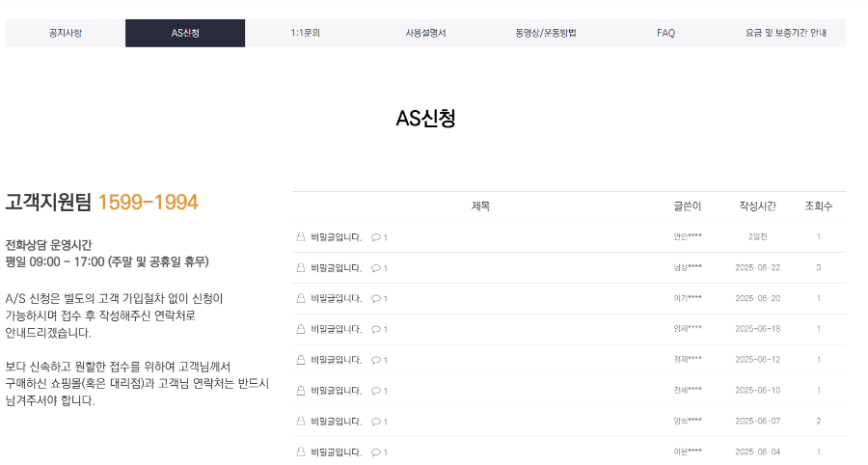Click the 고객지원팀 heading text
The width and height of the screenshot is (868, 465).
pyautogui.click(x=48, y=202)
